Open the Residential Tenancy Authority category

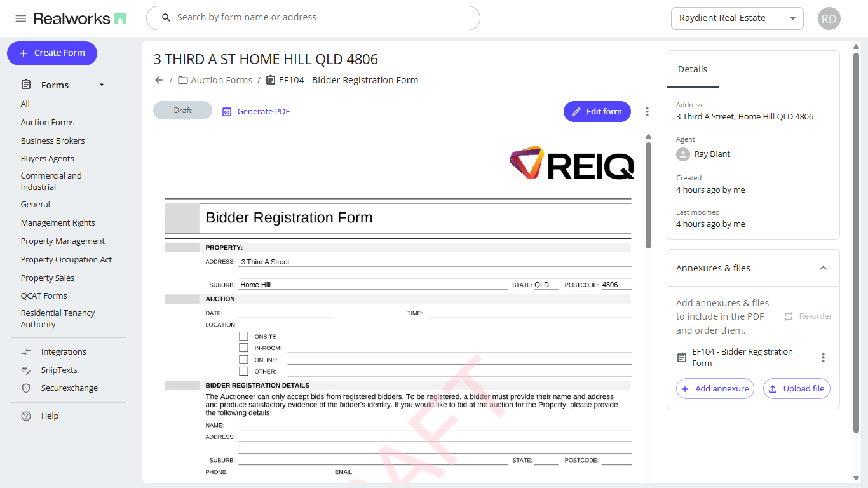click(58, 319)
